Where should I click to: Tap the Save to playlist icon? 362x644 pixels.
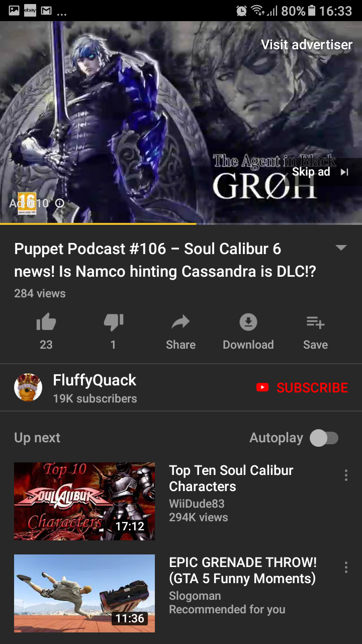[316, 323]
